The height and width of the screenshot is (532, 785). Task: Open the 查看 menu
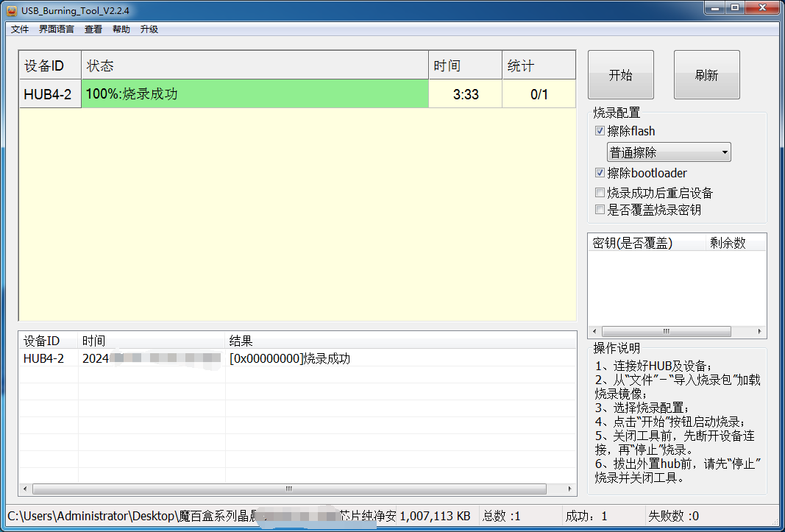[93, 29]
